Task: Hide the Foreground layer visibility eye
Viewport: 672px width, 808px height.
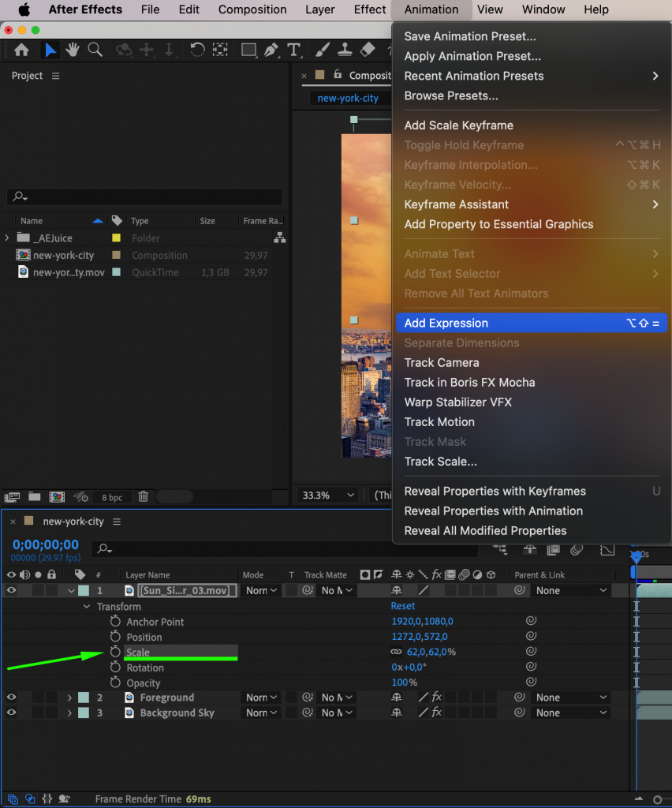Action: (x=10, y=697)
